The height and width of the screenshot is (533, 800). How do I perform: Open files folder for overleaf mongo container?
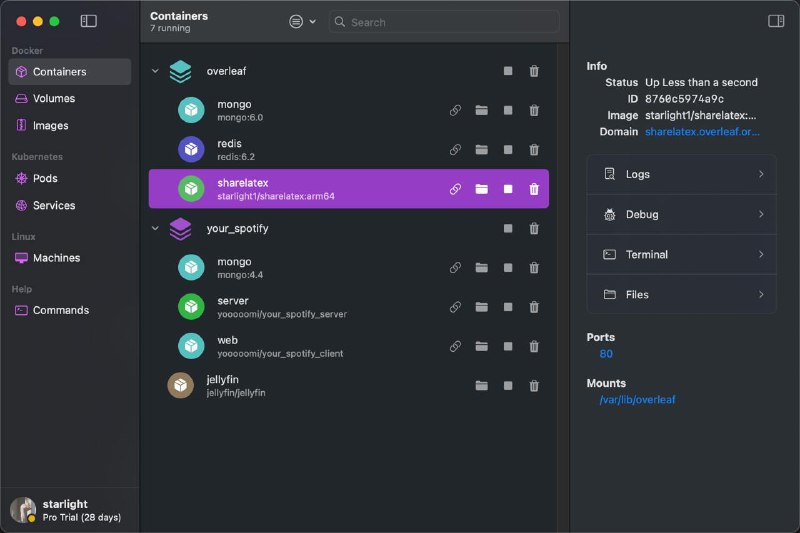coord(481,110)
